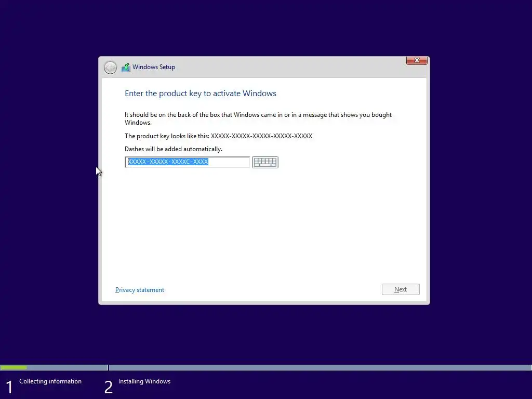The width and height of the screenshot is (532, 399).
Task: Click 'Dashes will be added automatically.' text
Action: point(174,149)
